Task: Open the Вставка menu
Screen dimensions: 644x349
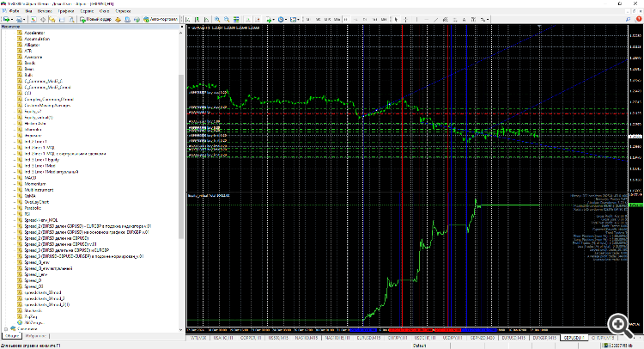Action: [45, 11]
